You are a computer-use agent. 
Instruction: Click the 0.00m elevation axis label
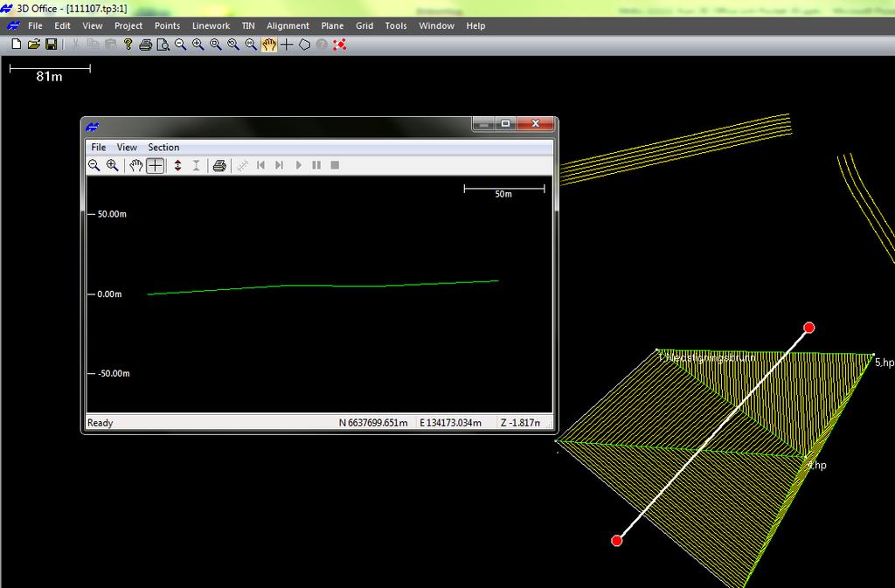(109, 294)
